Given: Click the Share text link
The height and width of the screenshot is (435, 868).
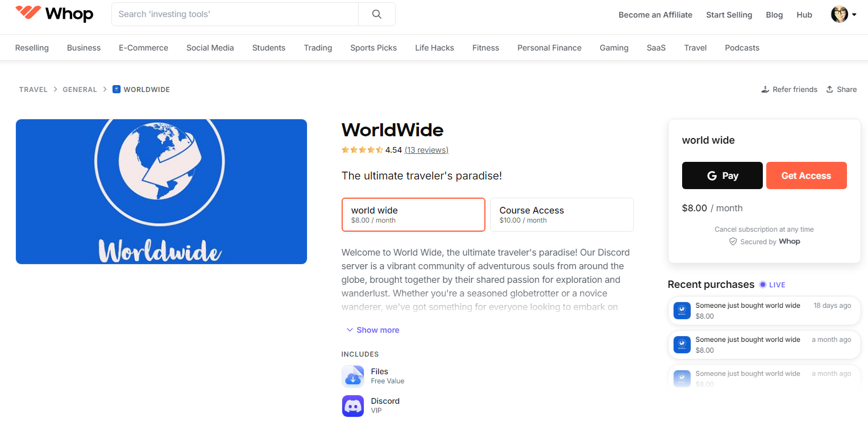Looking at the screenshot, I should (x=846, y=89).
